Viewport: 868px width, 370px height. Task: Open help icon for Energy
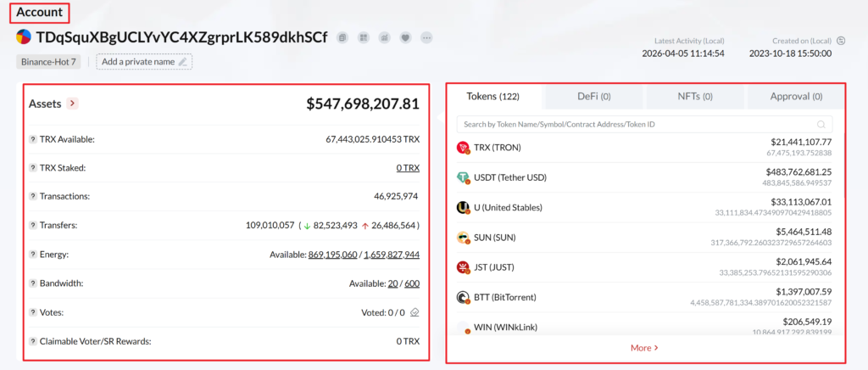33,255
